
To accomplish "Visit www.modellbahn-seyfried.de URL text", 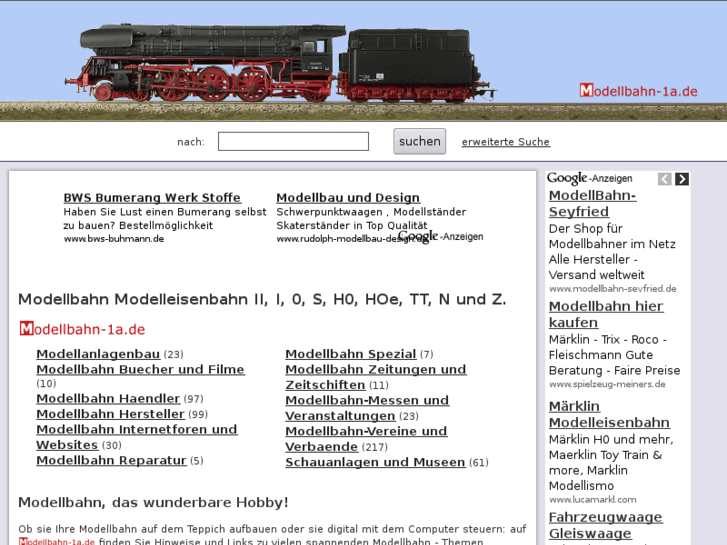I will click(x=612, y=289).
